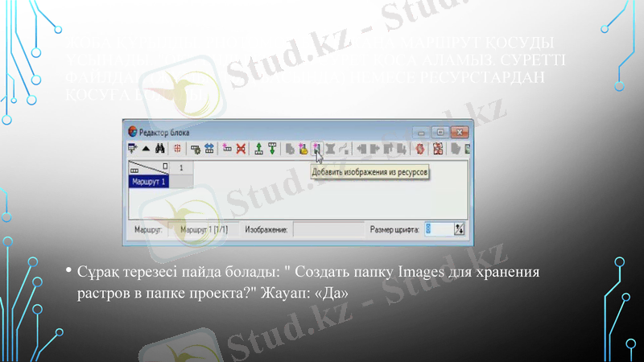Maximize the Редактор блока window

tap(440, 132)
